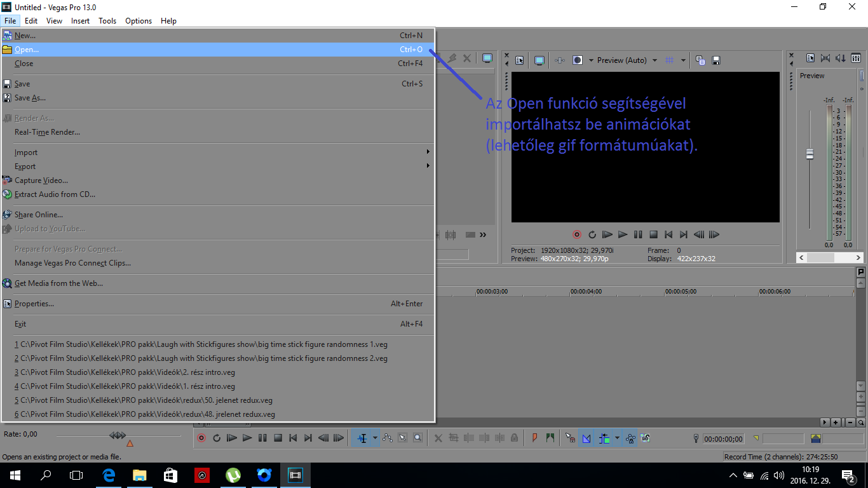Step to next frame below video preview

(714, 234)
